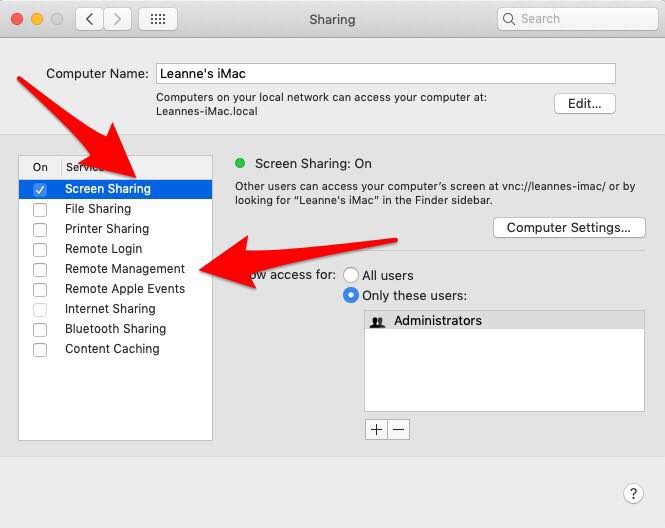Select File Sharing in service list

pyautogui.click(x=115, y=209)
